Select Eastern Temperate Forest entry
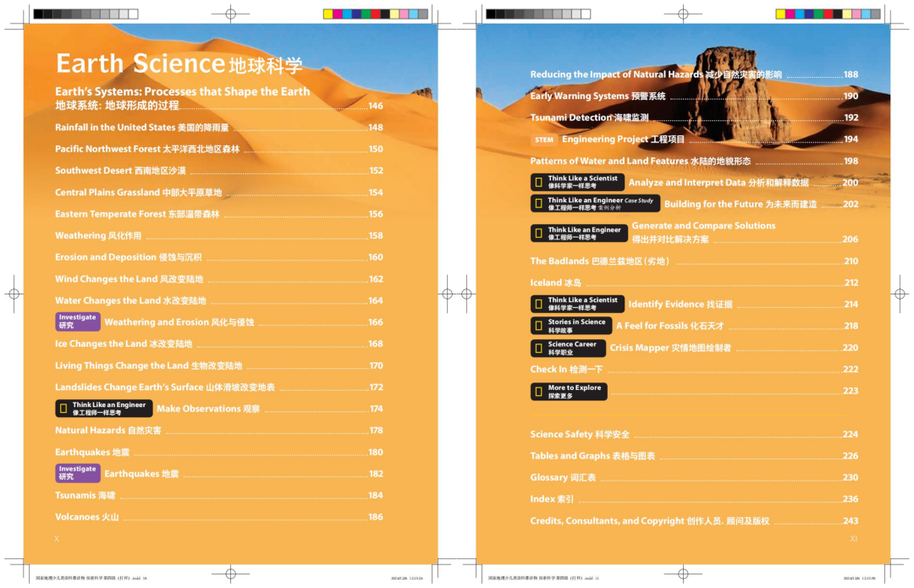Image resolution: width=914 pixels, height=588 pixels. coord(138,214)
